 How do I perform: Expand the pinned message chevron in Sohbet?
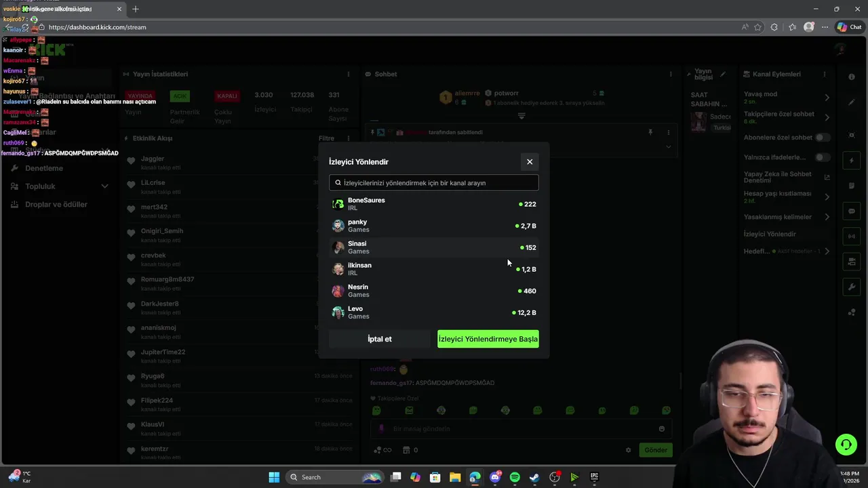point(668,146)
